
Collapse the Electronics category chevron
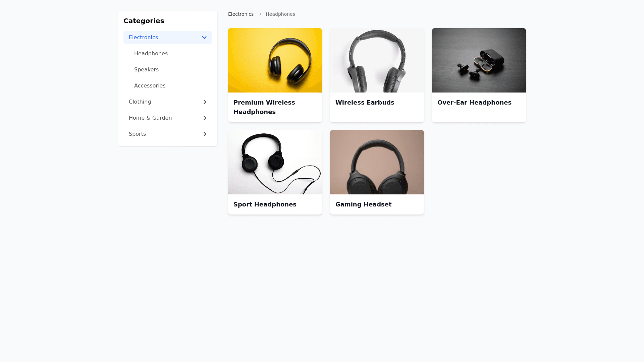(204, 38)
